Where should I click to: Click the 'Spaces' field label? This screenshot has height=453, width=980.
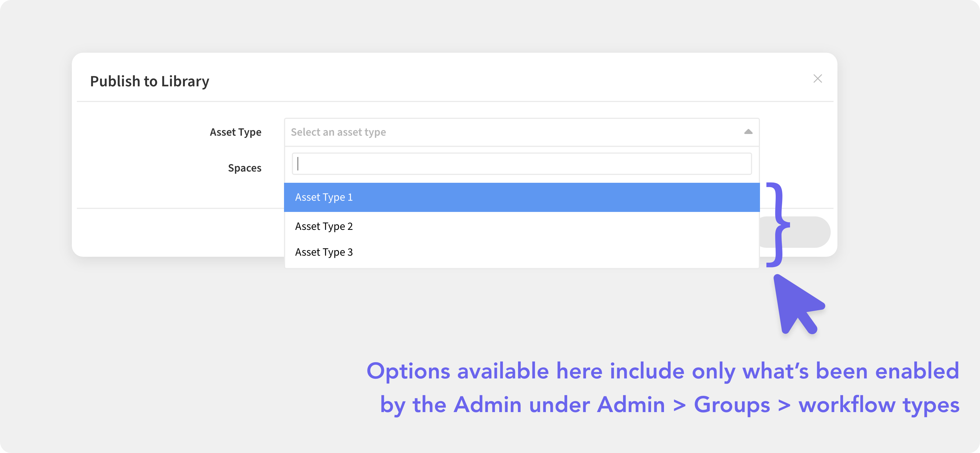pos(245,168)
